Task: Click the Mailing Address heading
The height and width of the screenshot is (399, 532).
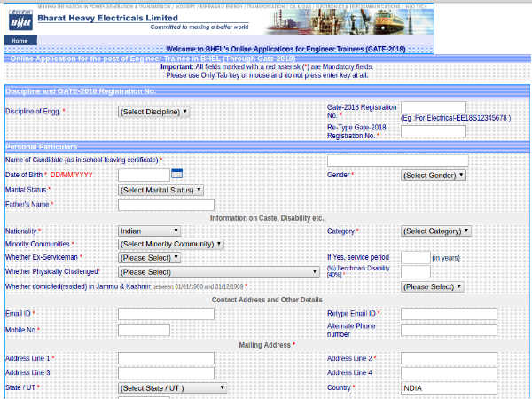Action: pos(265,345)
